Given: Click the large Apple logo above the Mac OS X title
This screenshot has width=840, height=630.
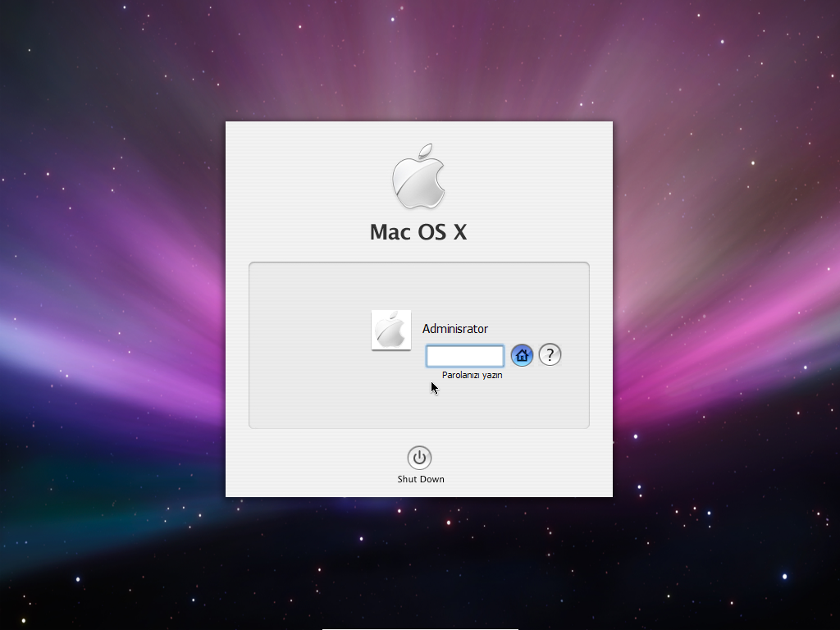Looking at the screenshot, I should click(418, 176).
